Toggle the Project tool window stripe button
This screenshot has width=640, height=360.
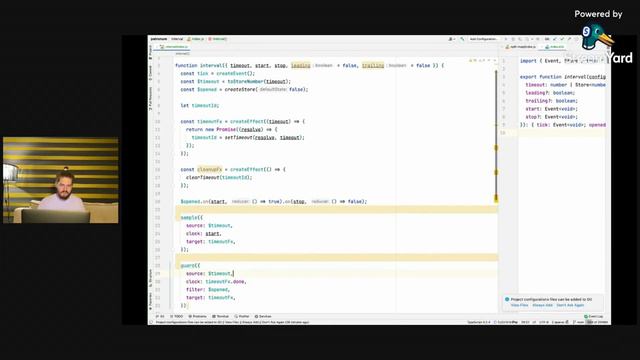150,53
